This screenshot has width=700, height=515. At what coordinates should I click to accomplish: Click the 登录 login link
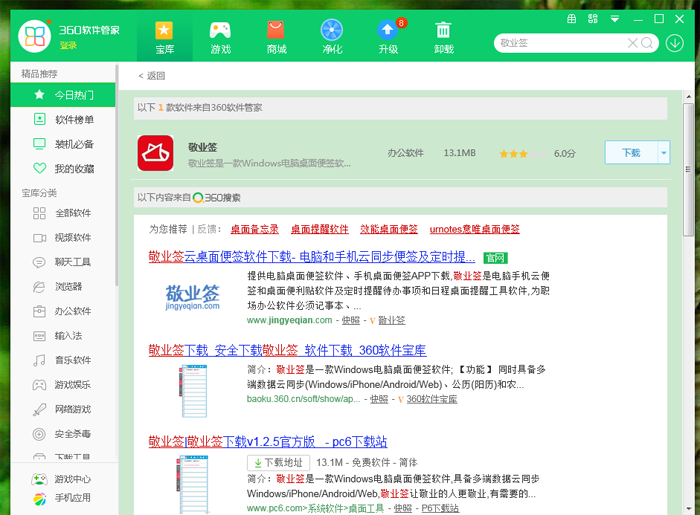tap(68, 45)
